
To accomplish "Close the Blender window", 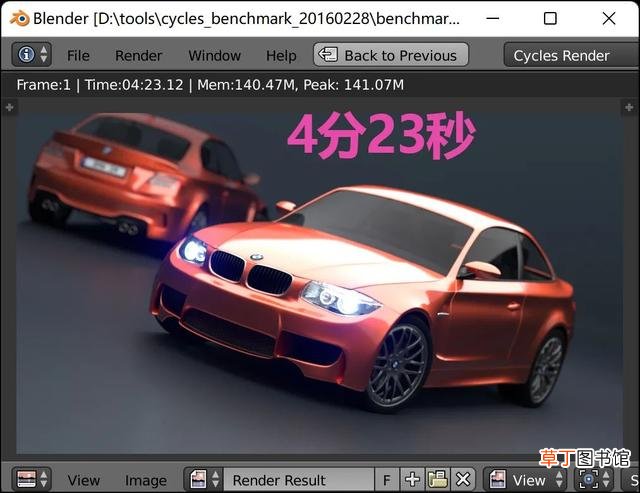I will click(609, 18).
